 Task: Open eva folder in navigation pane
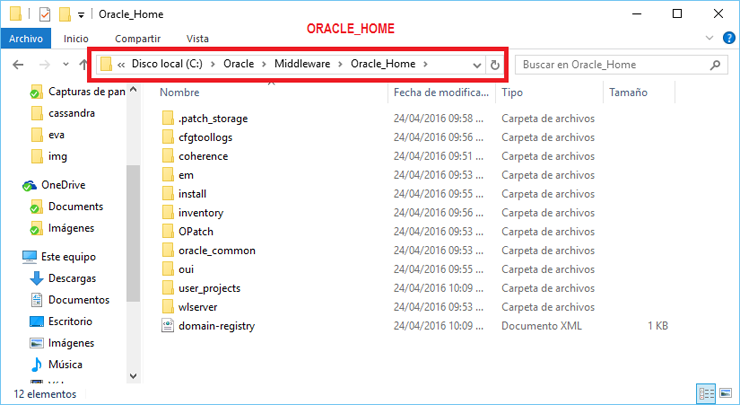[x=56, y=135]
